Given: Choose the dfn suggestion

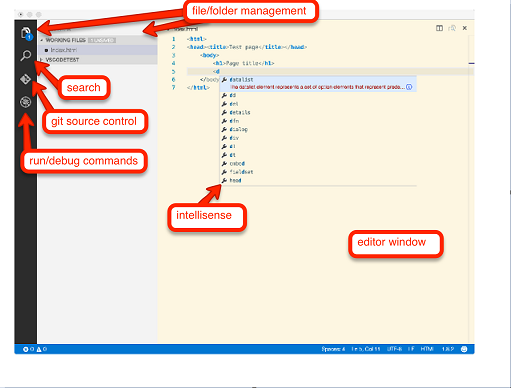Looking at the screenshot, I should pos(318,121).
